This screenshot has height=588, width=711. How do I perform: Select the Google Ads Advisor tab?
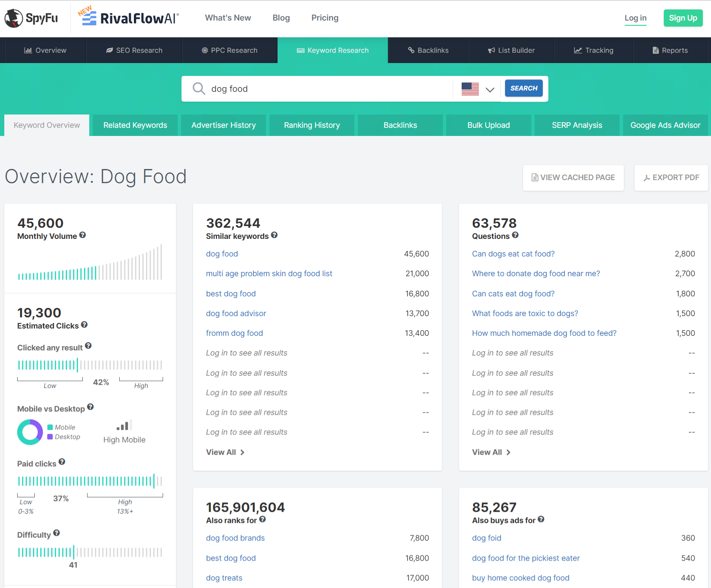click(666, 125)
